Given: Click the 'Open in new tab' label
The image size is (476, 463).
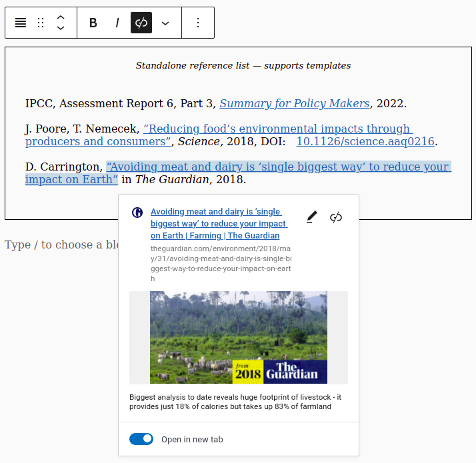Looking at the screenshot, I should [192, 439].
